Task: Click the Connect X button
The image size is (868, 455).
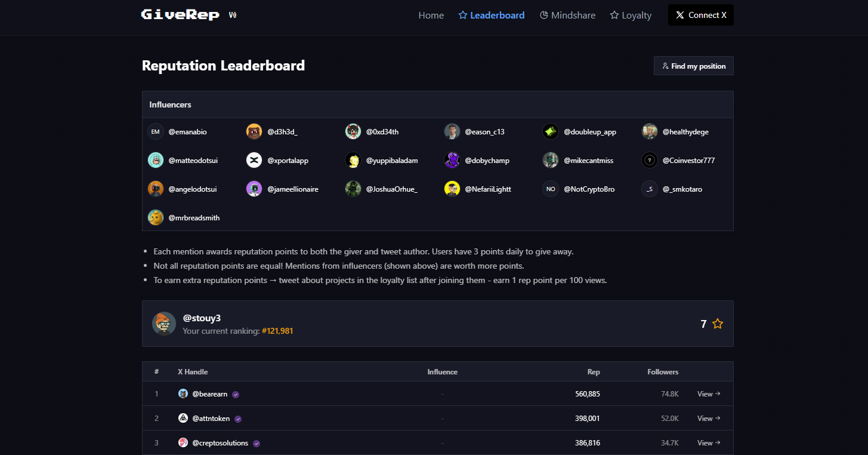Action: coord(701,15)
